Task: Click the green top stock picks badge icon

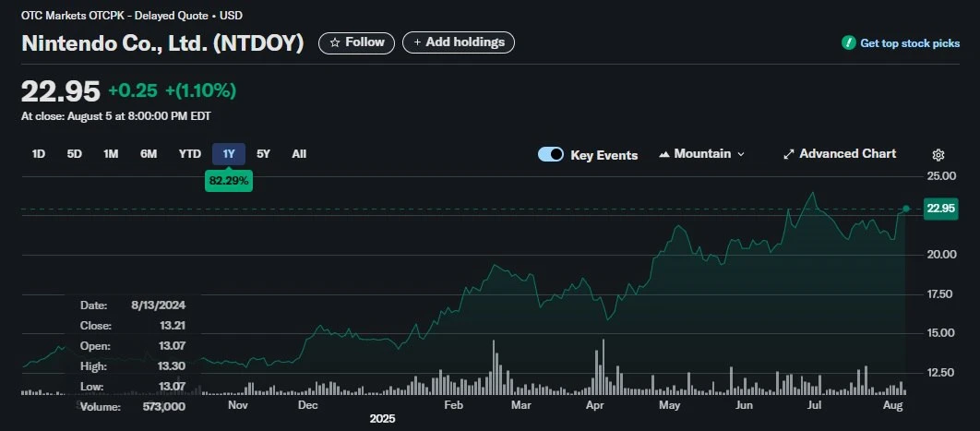Action: pyautogui.click(x=848, y=43)
